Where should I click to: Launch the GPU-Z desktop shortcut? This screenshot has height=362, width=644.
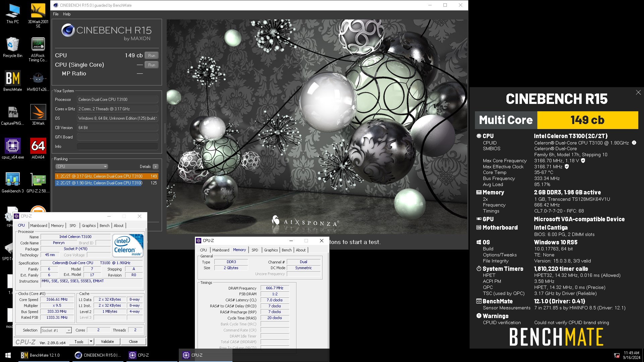pyautogui.click(x=38, y=182)
